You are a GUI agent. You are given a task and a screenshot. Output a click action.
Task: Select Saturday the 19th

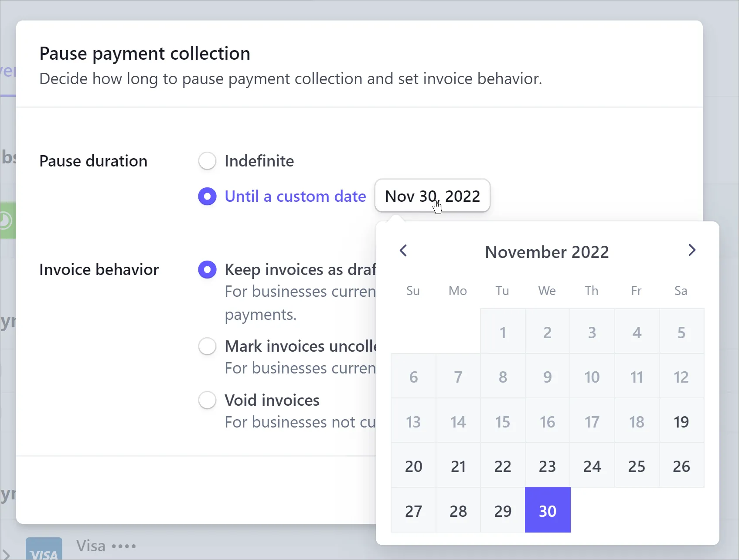click(681, 421)
